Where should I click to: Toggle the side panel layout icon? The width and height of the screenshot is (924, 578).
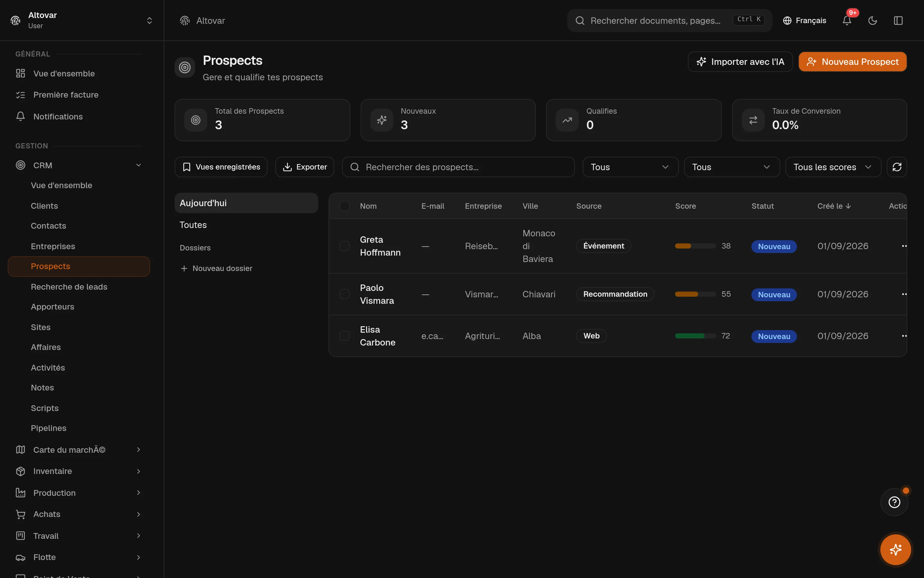[x=898, y=21]
